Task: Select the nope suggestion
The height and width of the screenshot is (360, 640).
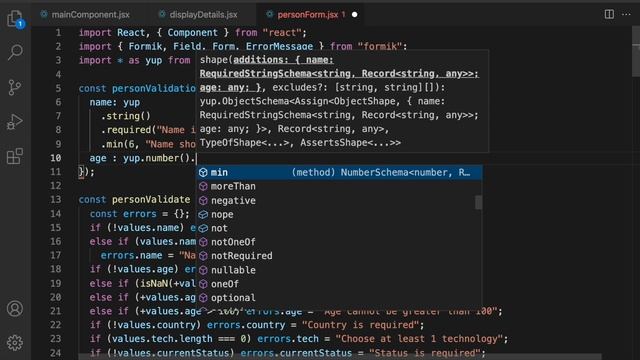Action: pos(339,214)
